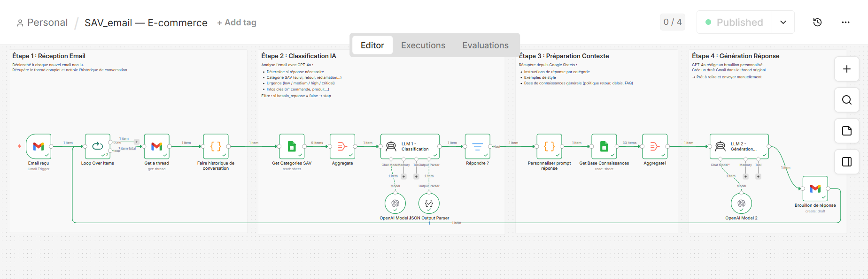The height and width of the screenshot is (279, 868).
Task: Open the Personal project link
Action: (x=47, y=23)
